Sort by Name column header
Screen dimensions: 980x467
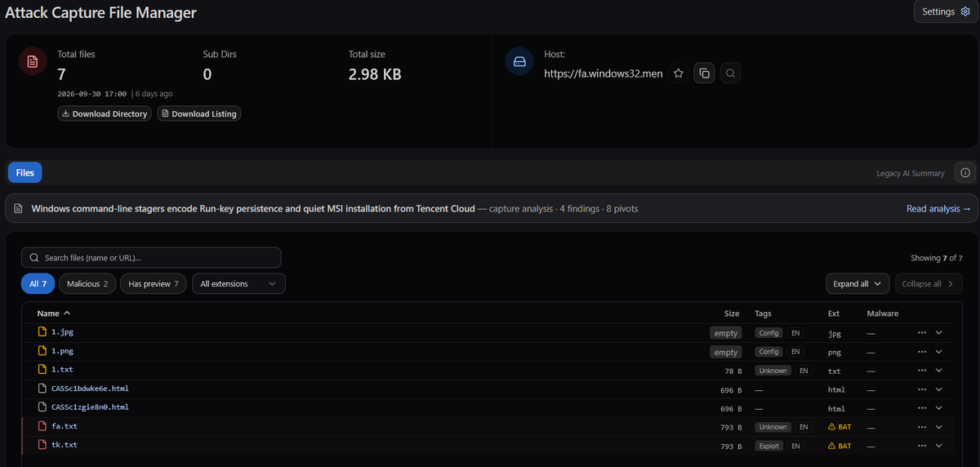coord(53,314)
